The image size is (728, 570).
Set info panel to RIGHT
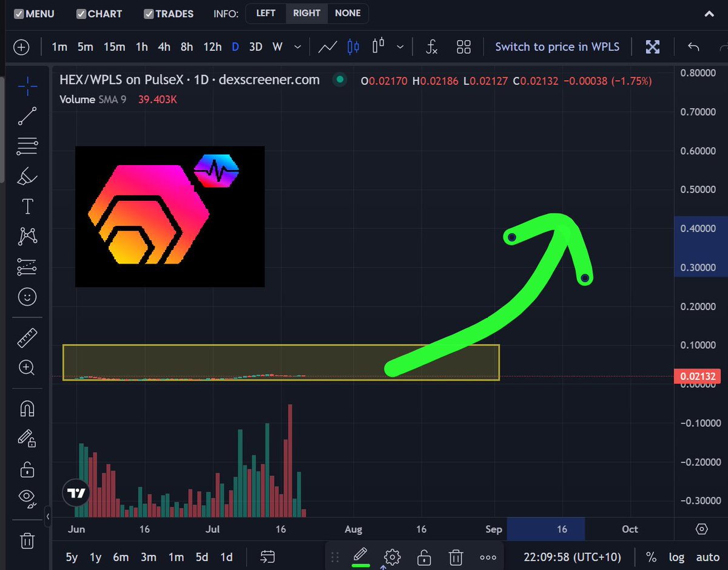307,13
